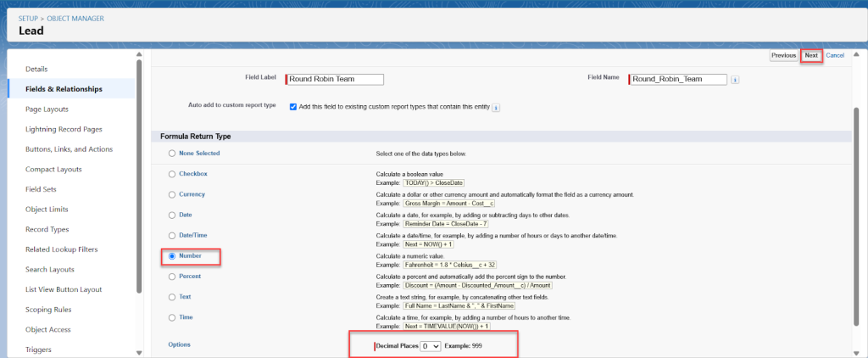Open Fields & Relationships in the sidebar
The height and width of the screenshot is (358, 868).
pyautogui.click(x=64, y=89)
